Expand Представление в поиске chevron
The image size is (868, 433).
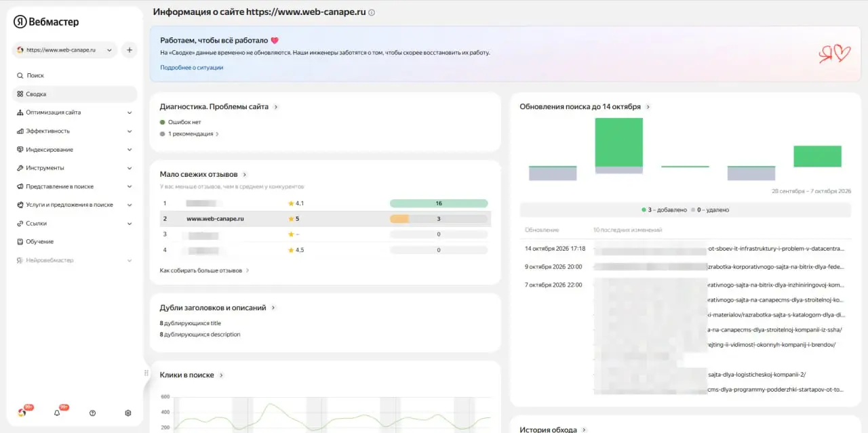(129, 186)
